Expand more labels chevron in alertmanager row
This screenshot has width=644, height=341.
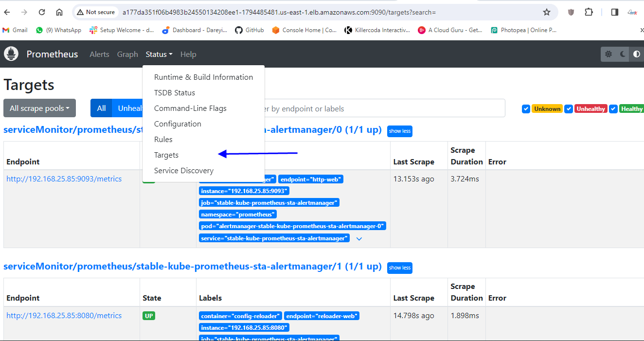tap(359, 239)
